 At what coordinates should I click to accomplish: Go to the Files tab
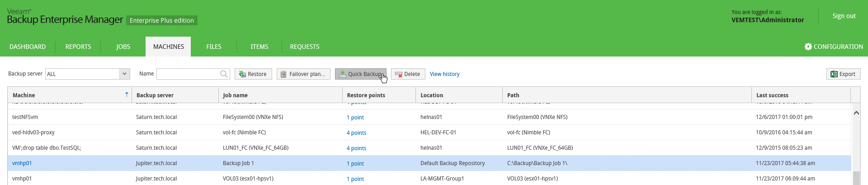click(214, 47)
